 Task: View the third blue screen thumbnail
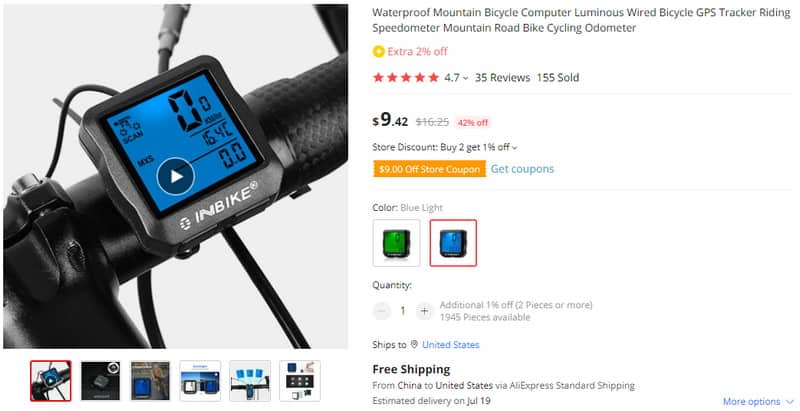tap(150, 381)
